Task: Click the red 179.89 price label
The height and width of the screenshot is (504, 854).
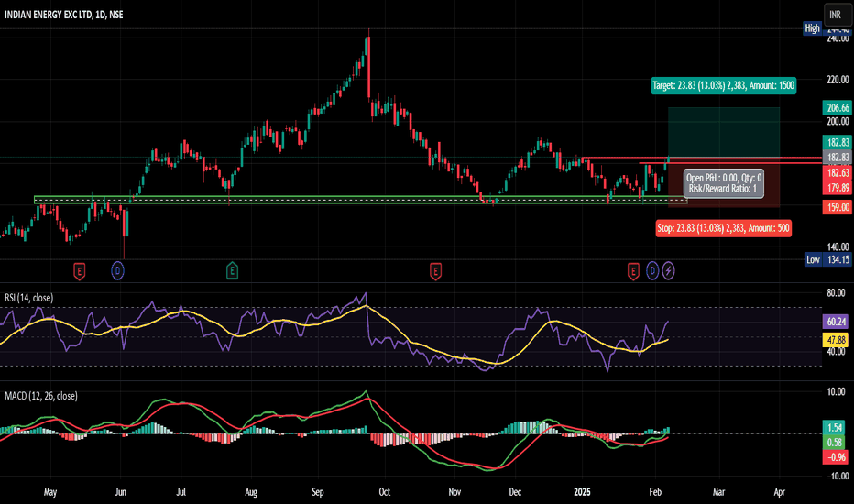Action: (x=838, y=188)
